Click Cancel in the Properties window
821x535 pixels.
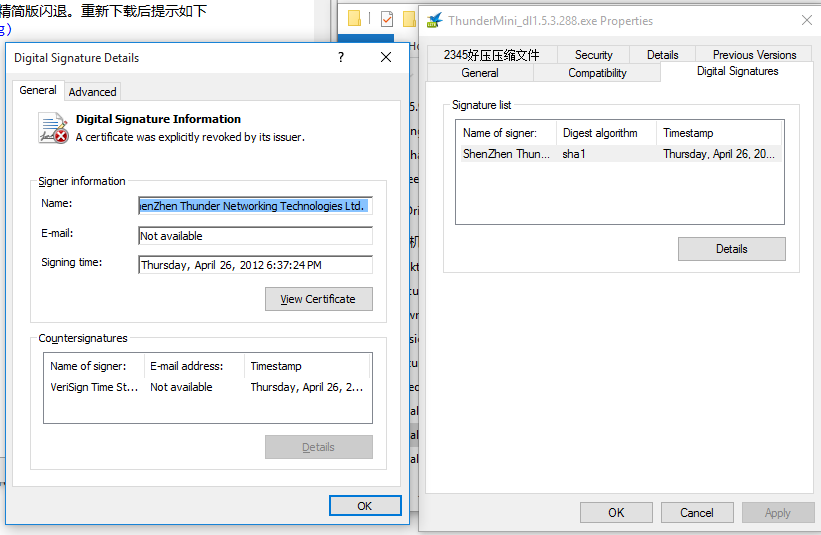pyautogui.click(x=697, y=512)
